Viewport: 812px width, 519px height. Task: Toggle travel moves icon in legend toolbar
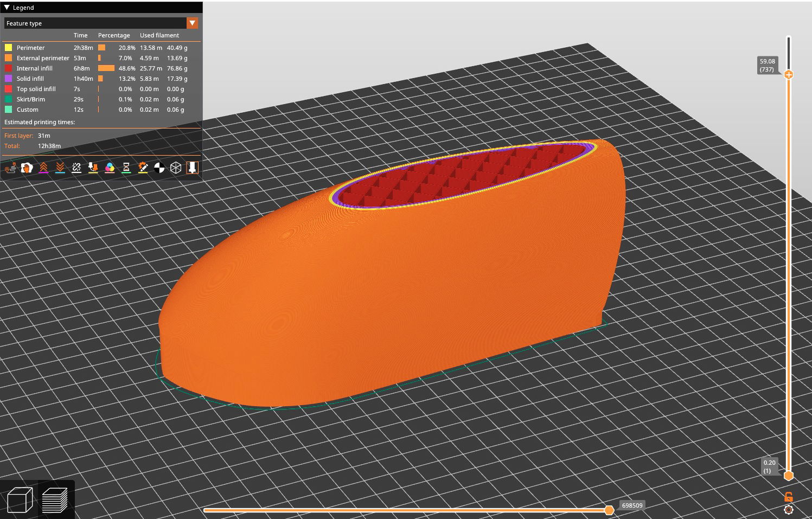10,168
